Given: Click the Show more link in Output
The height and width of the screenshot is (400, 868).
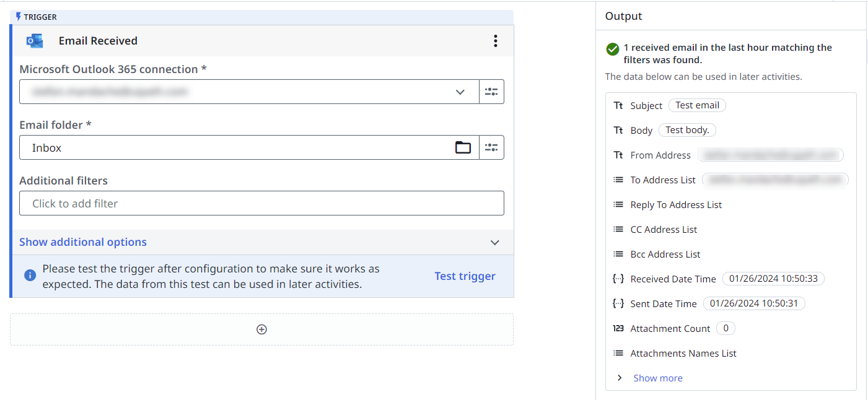Looking at the screenshot, I should 657,378.
